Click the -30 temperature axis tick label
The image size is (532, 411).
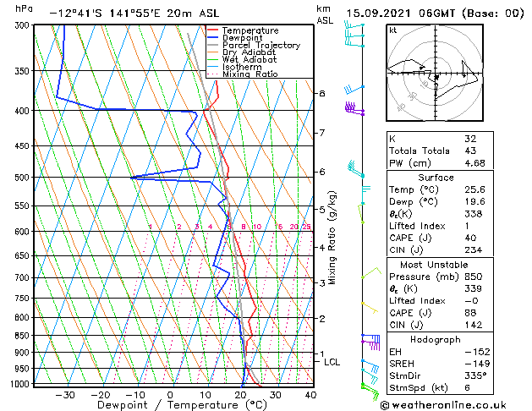(64, 395)
